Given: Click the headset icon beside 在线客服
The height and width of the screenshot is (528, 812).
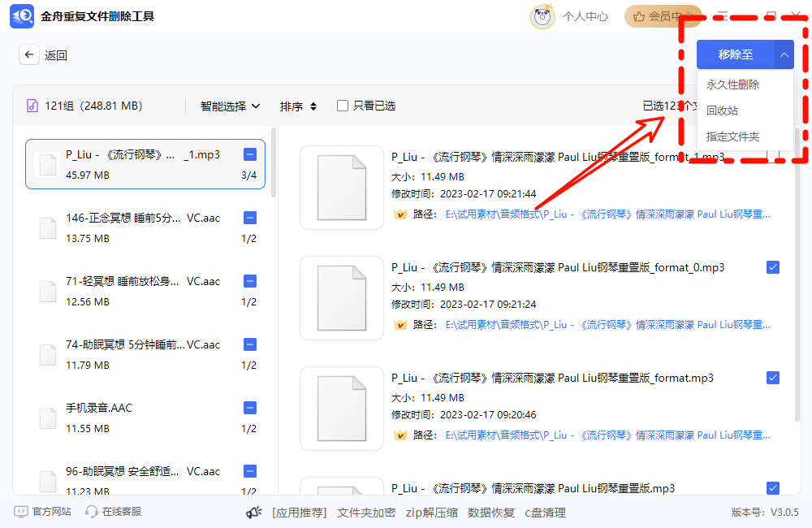Looking at the screenshot, I should coord(92,512).
